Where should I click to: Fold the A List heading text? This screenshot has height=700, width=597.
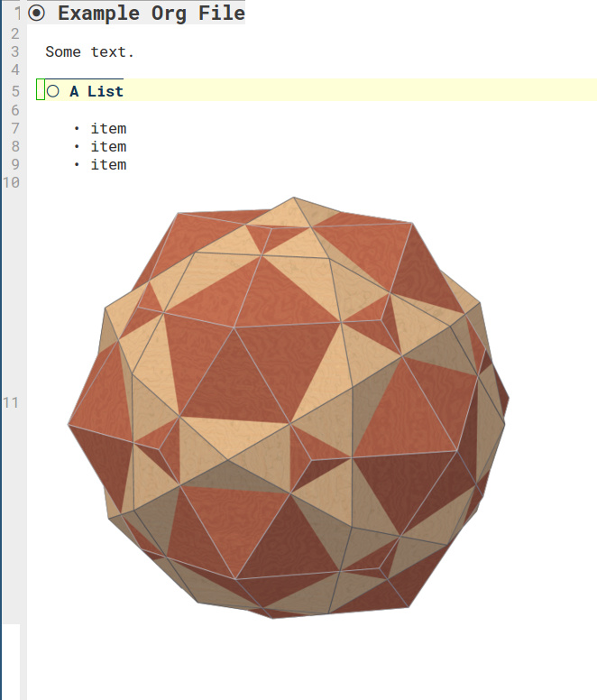pos(96,91)
